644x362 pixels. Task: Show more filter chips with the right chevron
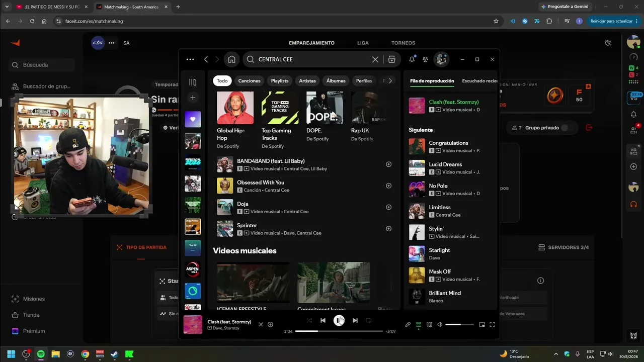[x=390, y=81]
